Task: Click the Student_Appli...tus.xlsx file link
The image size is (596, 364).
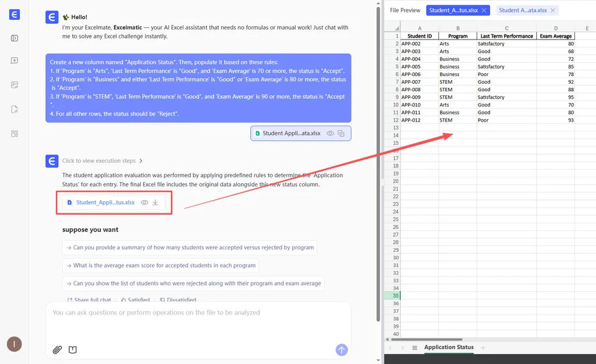Action: pyautogui.click(x=105, y=202)
